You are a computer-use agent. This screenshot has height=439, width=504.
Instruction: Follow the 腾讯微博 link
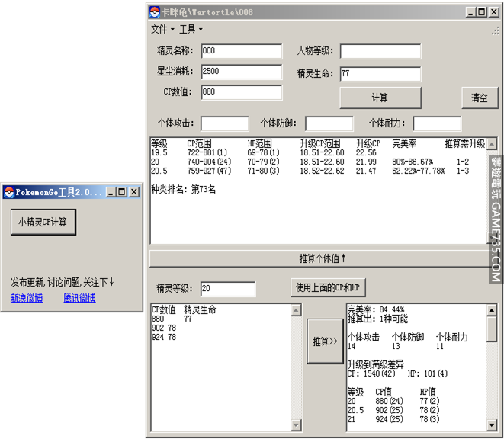point(79,298)
